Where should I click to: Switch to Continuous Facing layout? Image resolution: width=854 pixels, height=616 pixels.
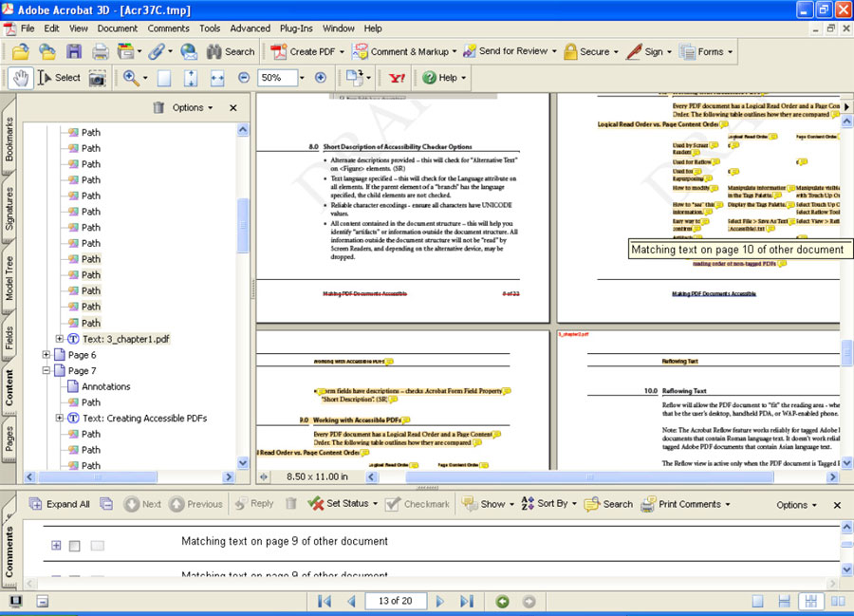(811, 602)
